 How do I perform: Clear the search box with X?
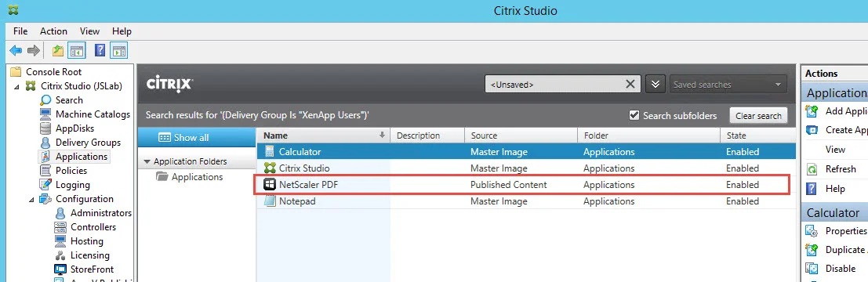pyautogui.click(x=630, y=84)
